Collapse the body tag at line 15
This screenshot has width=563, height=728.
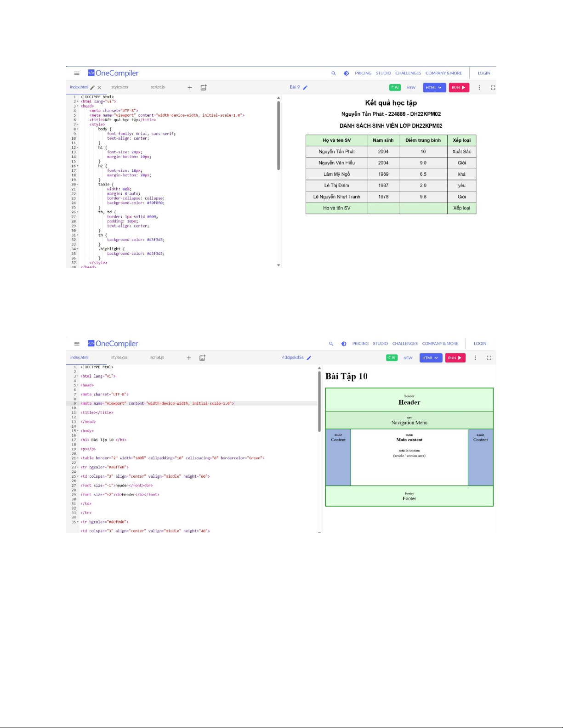[78, 431]
